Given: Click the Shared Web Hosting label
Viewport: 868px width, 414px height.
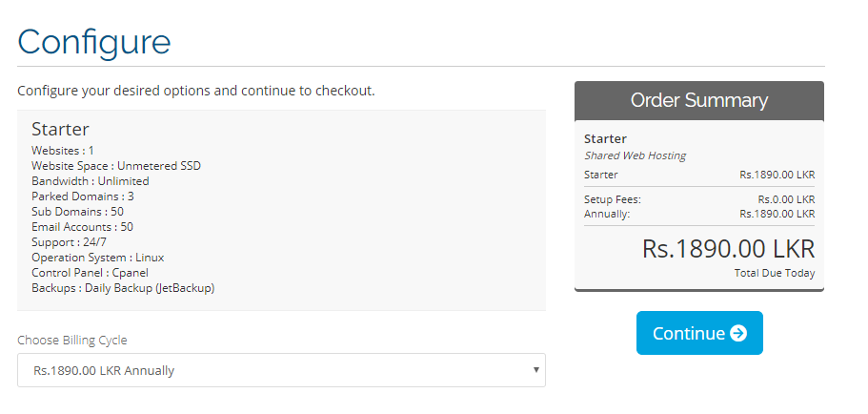Looking at the screenshot, I should (x=635, y=155).
